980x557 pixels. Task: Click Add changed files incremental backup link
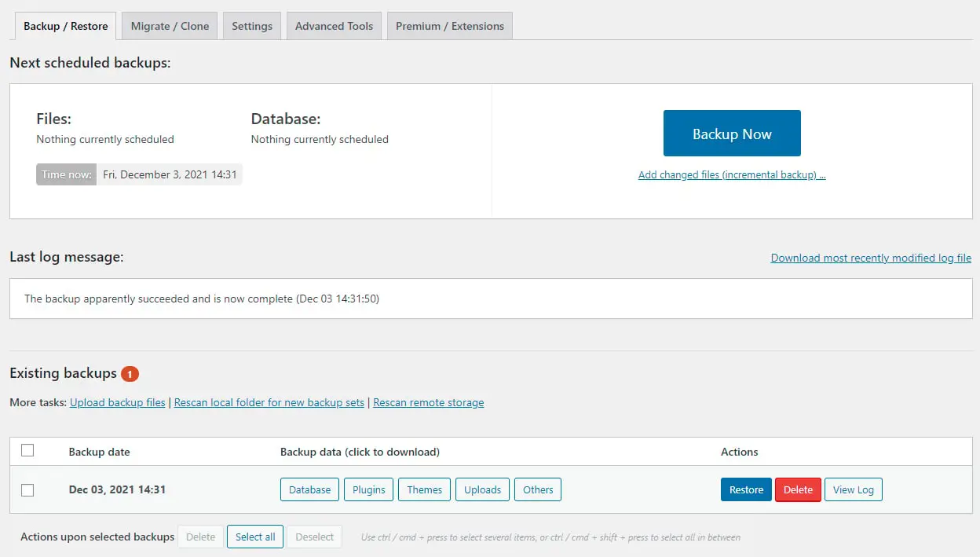(x=732, y=175)
